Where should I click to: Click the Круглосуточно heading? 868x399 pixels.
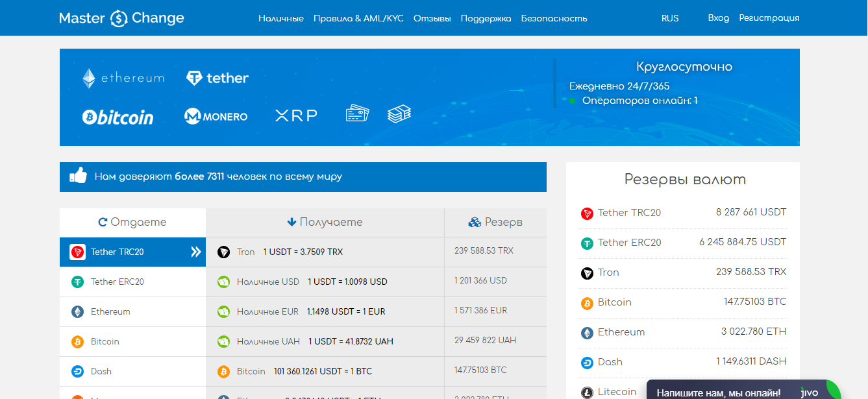point(684,67)
